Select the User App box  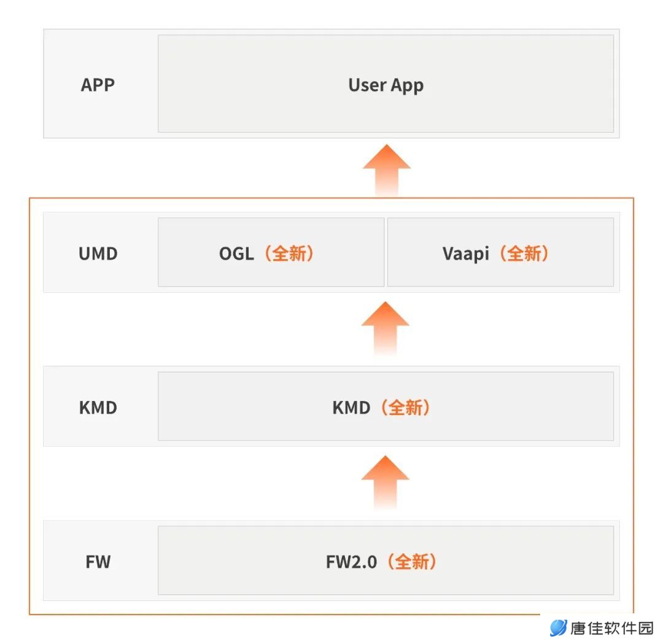pyautogui.click(x=386, y=83)
